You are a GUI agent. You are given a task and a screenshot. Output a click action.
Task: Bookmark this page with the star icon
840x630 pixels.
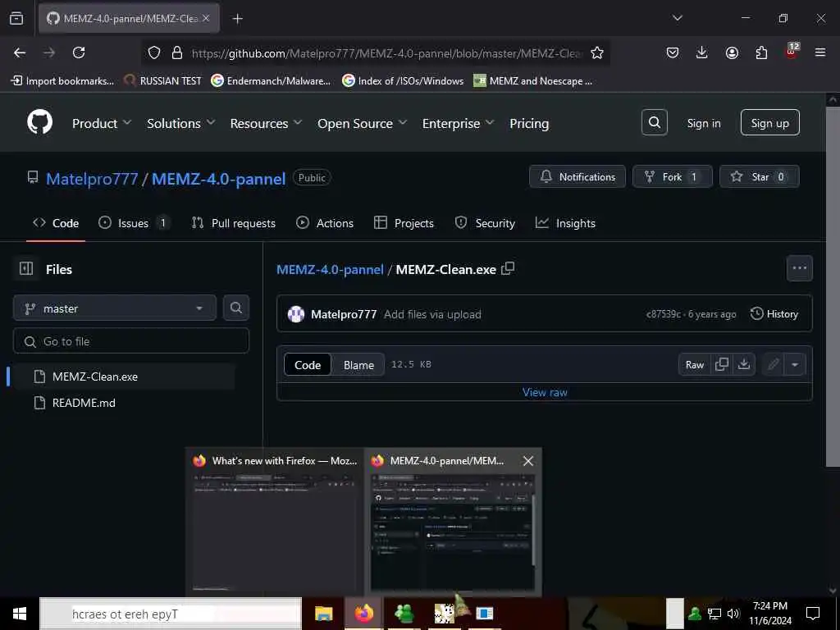pos(597,52)
